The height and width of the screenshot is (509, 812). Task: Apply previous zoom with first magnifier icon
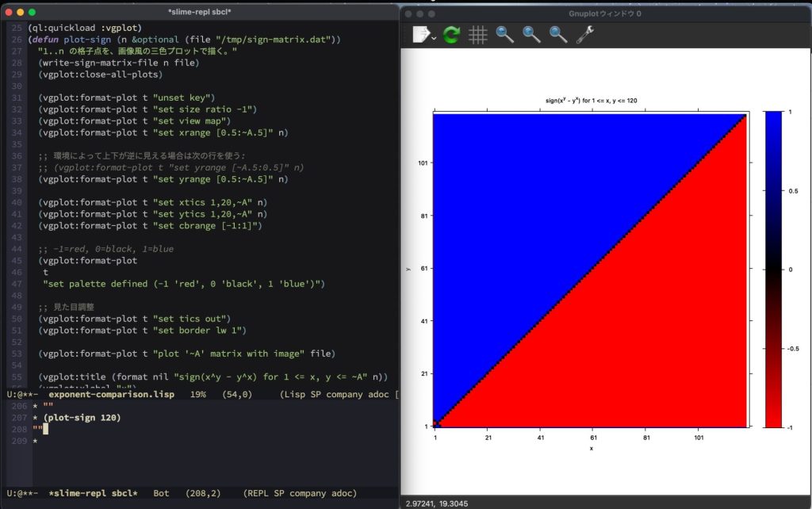point(504,35)
